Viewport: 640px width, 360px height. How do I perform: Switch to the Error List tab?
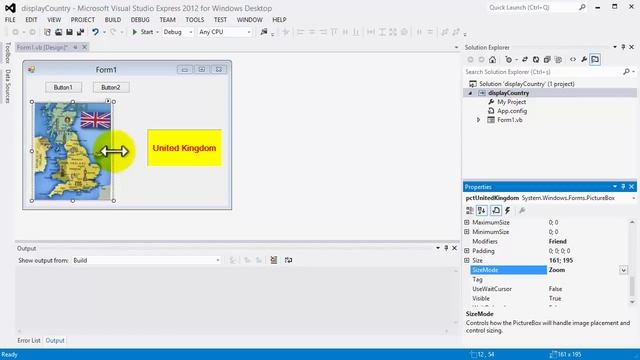pyautogui.click(x=29, y=340)
